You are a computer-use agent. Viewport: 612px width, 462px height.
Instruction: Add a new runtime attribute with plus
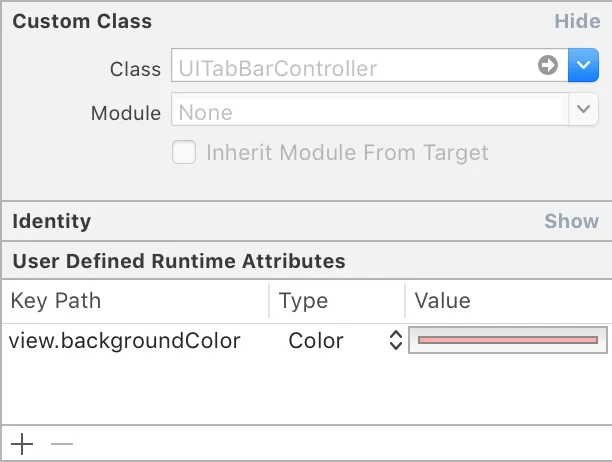click(x=21, y=443)
